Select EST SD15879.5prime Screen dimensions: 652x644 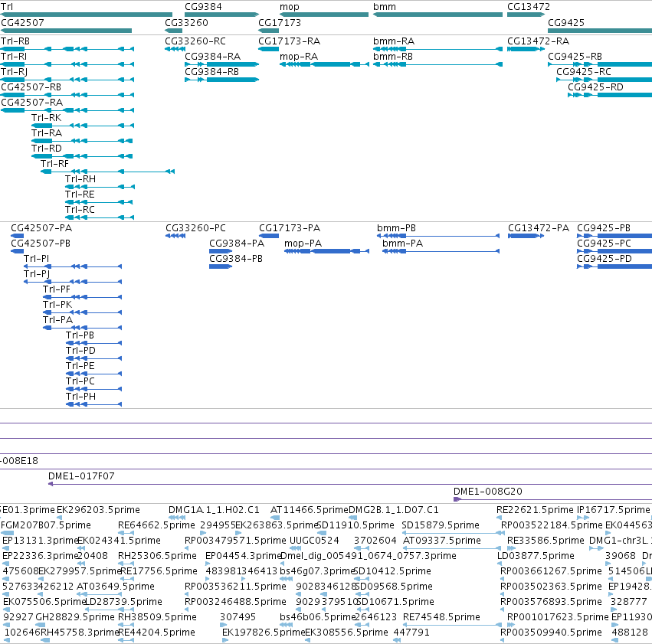click(454, 533)
